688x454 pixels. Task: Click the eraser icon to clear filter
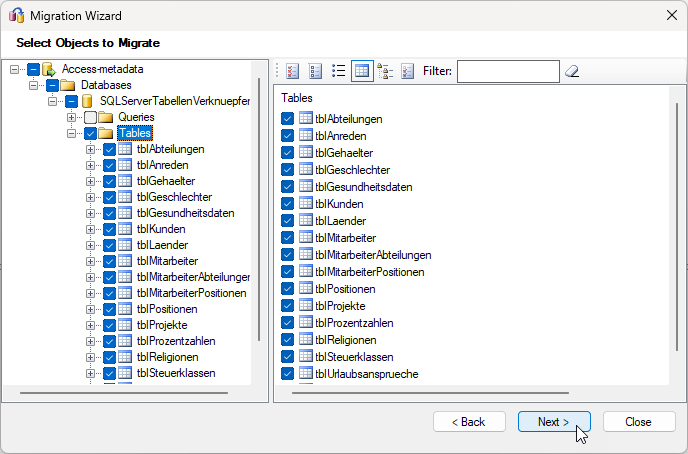click(x=572, y=71)
